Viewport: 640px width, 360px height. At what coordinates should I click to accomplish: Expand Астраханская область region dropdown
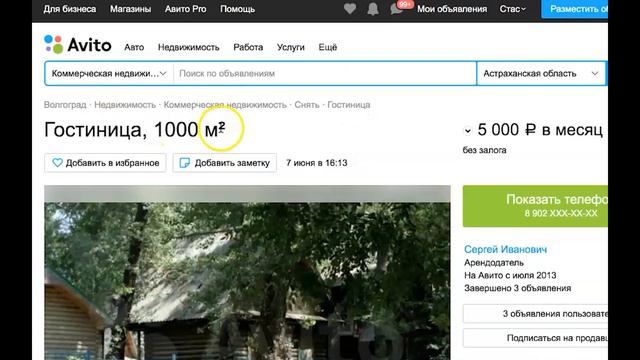541,73
